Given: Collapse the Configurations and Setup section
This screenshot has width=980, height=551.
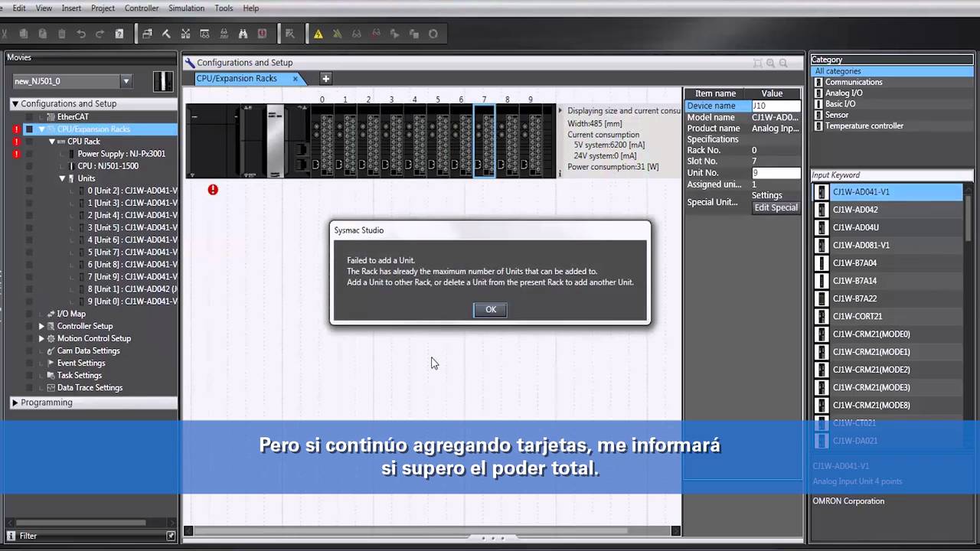Looking at the screenshot, I should [x=15, y=103].
